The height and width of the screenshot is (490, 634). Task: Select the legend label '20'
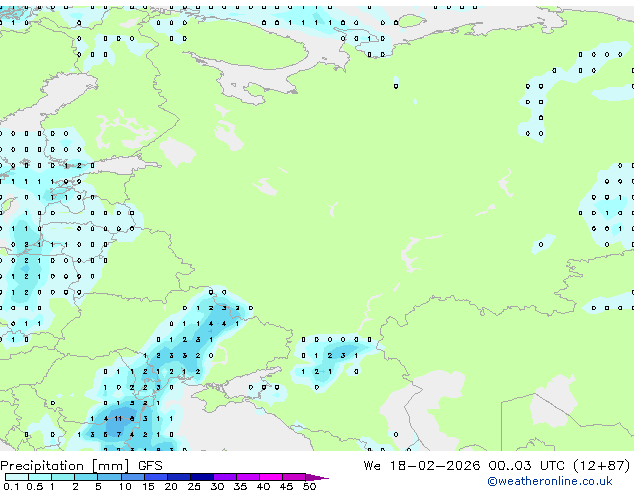tap(171, 486)
